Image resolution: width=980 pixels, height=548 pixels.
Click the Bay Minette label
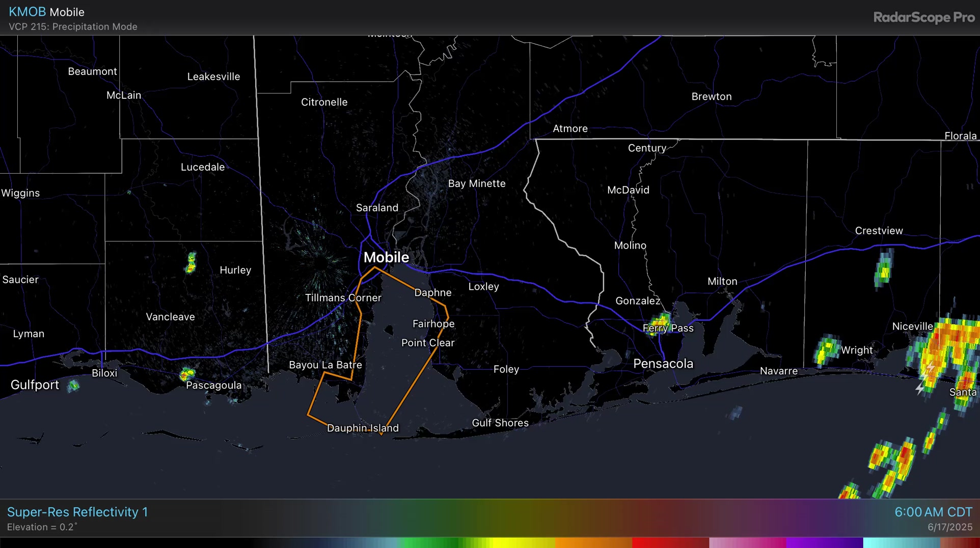pos(477,184)
